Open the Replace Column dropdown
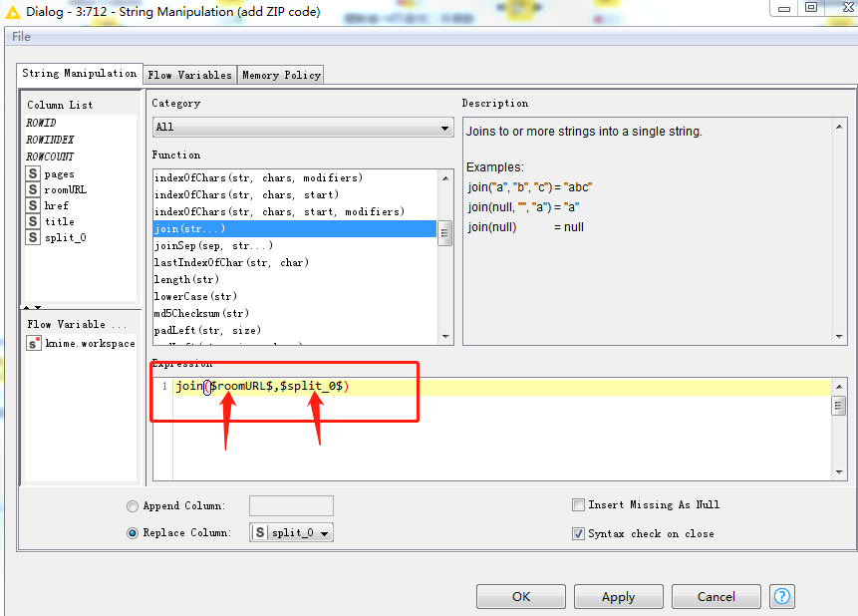Screen dimensions: 858x616 291,532
